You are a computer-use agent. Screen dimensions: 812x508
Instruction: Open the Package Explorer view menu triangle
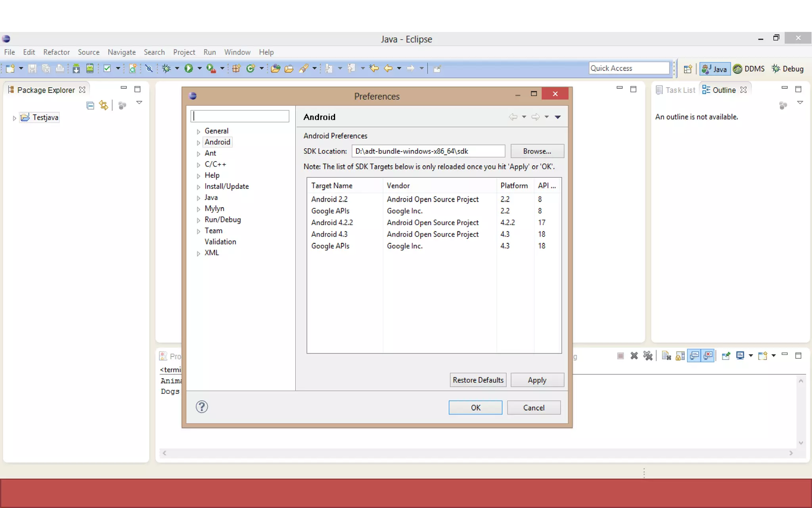139,103
